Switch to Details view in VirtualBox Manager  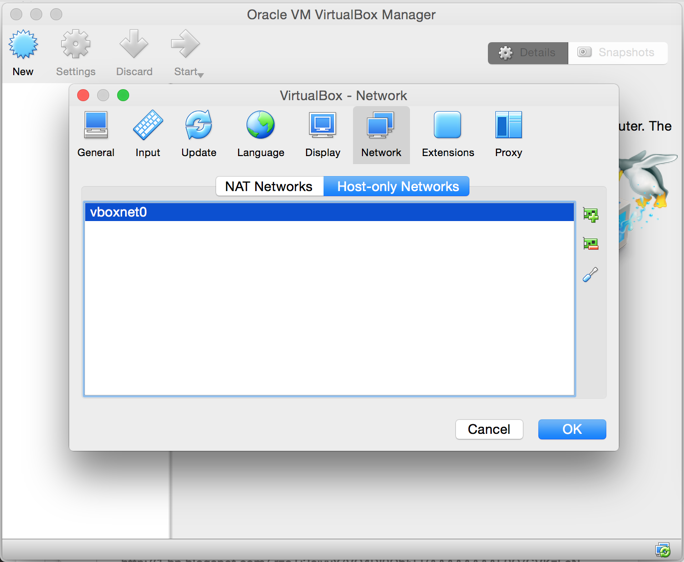point(528,53)
